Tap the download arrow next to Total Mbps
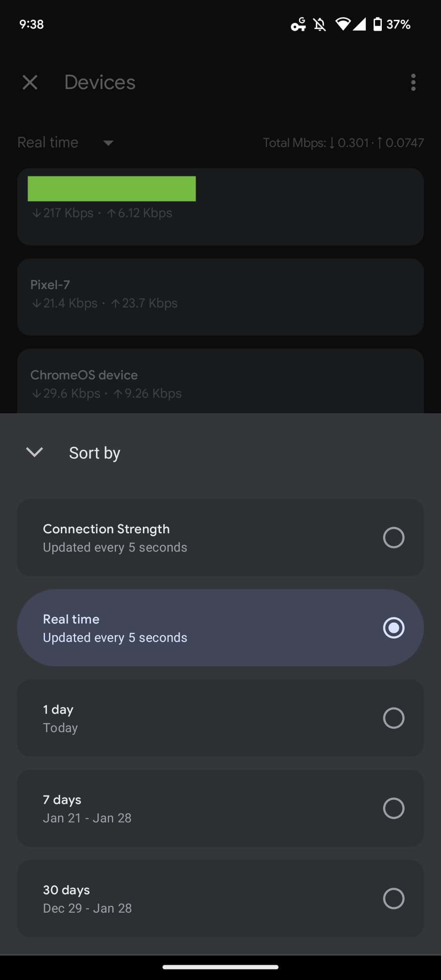 [x=332, y=143]
